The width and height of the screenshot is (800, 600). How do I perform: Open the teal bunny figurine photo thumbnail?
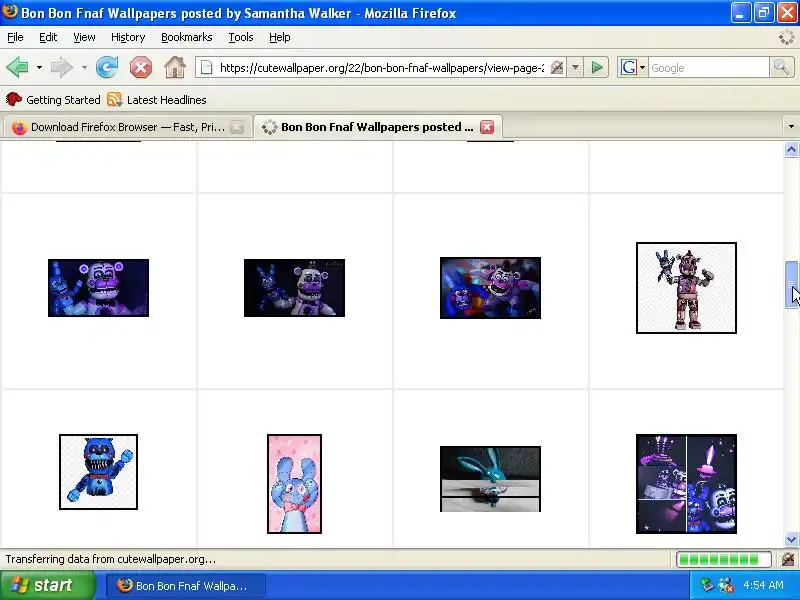tap(490, 479)
